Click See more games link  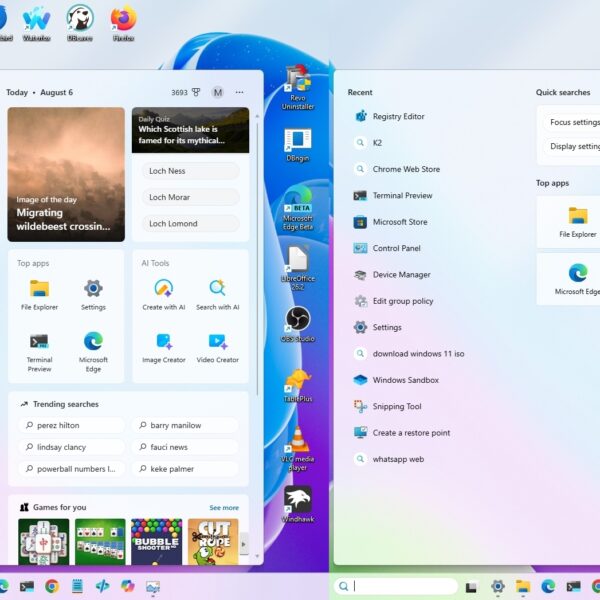[224, 507]
